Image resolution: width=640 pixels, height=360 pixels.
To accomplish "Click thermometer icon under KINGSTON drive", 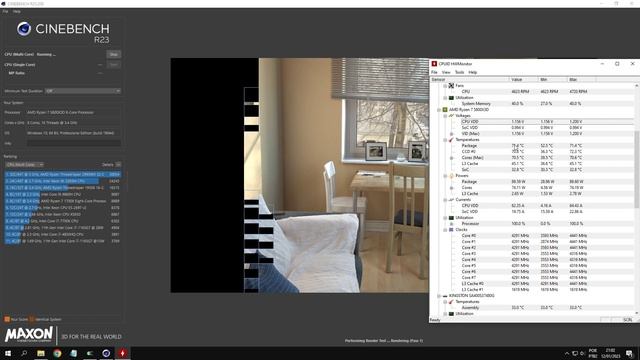I will [x=451, y=302].
